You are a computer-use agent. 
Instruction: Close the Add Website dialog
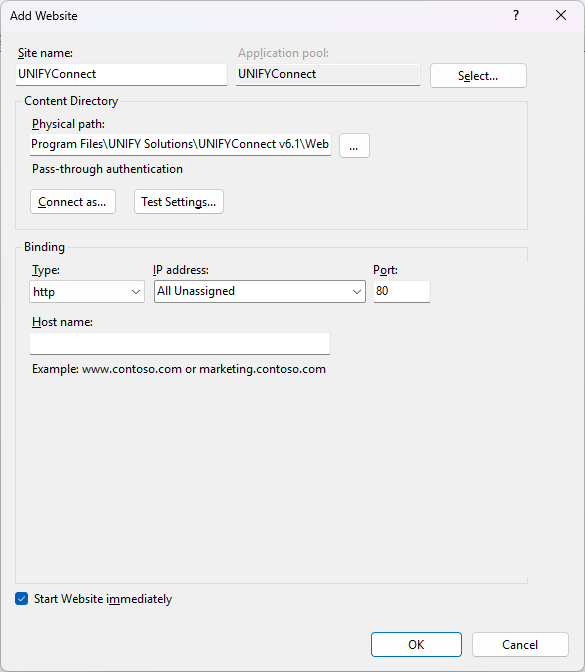[x=561, y=15]
